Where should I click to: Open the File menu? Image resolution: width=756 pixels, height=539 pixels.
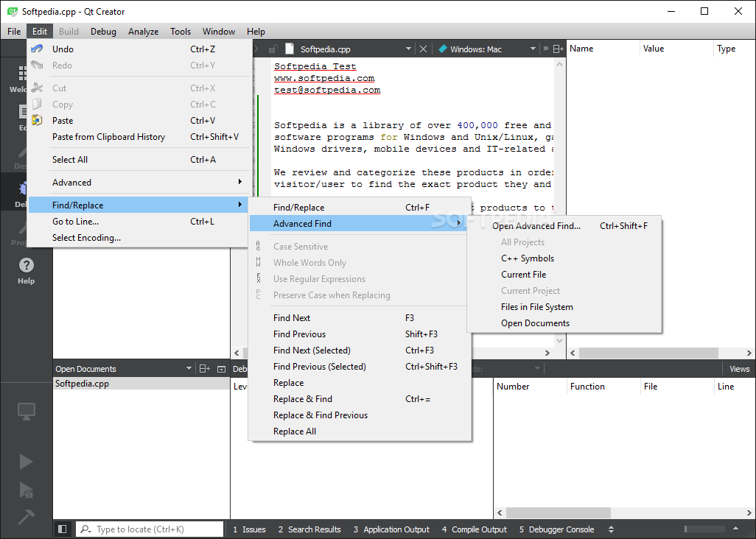pyautogui.click(x=14, y=32)
